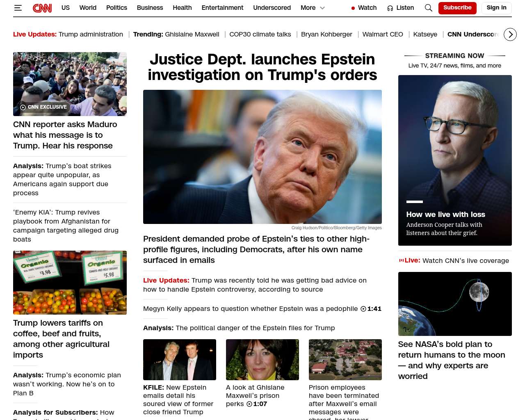Viewport: 525px width, 420px height.
Task: Open the hamburger menu icon
Action: coord(18,8)
